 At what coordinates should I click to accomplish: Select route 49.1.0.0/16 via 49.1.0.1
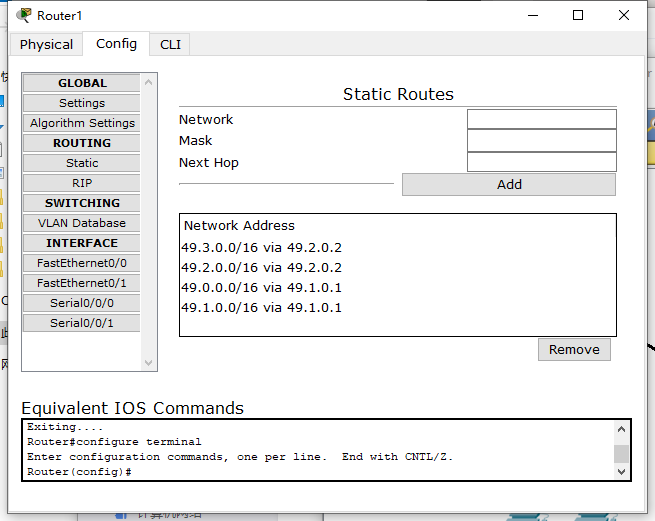pos(261,308)
